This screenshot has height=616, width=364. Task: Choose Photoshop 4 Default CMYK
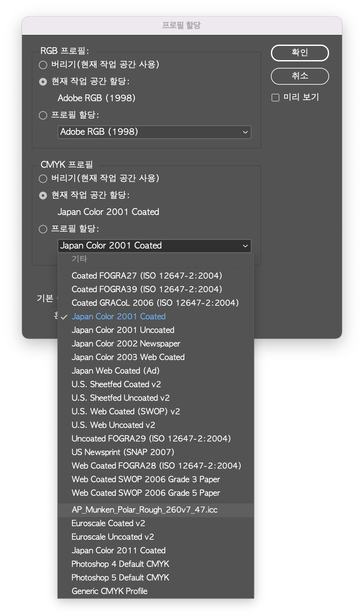coord(156,564)
